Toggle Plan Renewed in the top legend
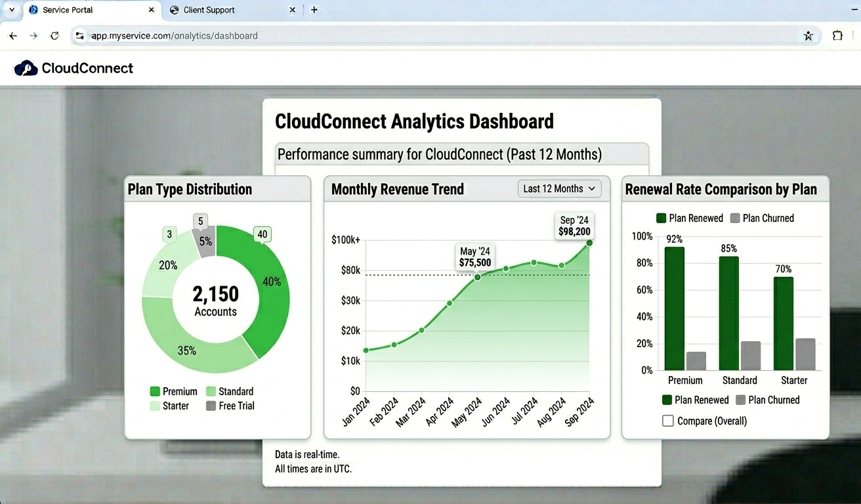The width and height of the screenshot is (861, 504). [x=690, y=219]
